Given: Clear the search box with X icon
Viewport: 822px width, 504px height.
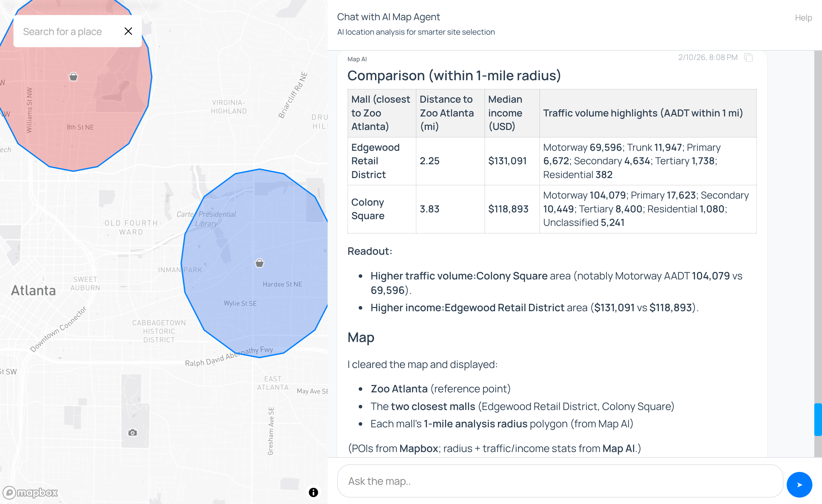Looking at the screenshot, I should pos(128,31).
